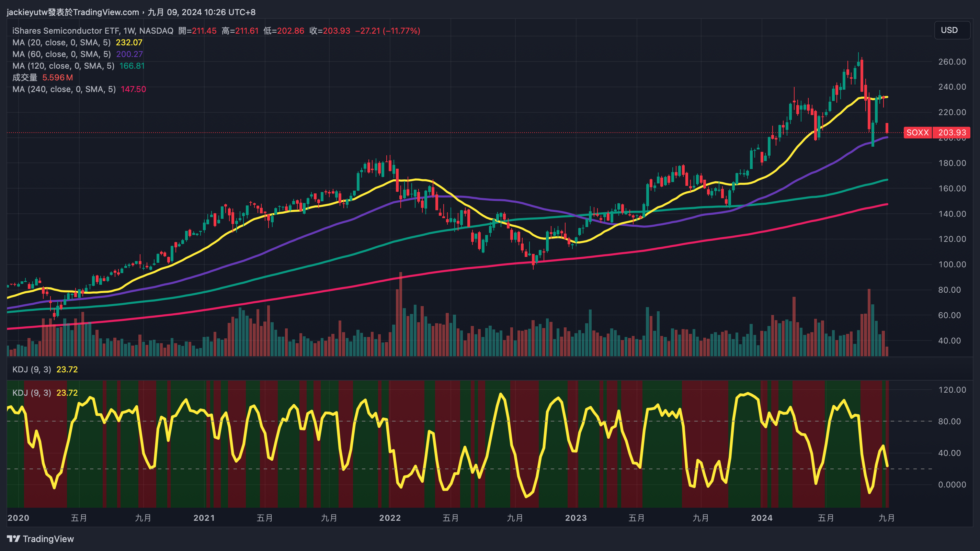
Task: Open the jackieyutw TradingView.com header link
Action: 73,12
